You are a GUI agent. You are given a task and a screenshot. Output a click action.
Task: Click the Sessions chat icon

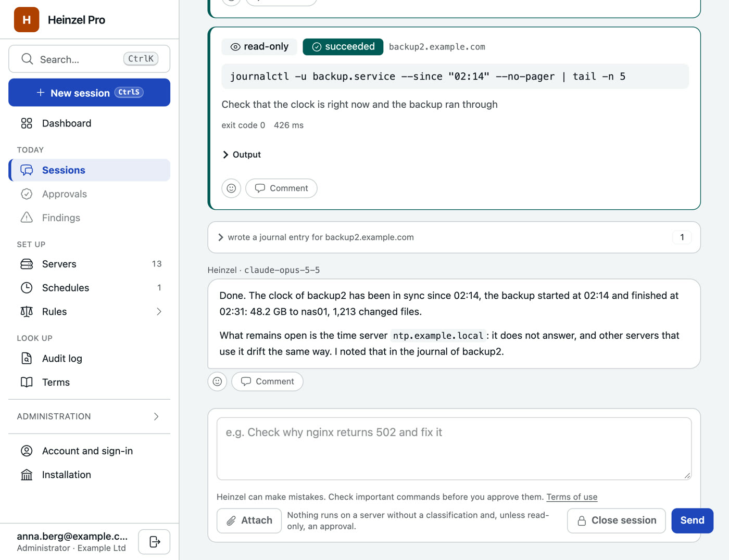27,170
